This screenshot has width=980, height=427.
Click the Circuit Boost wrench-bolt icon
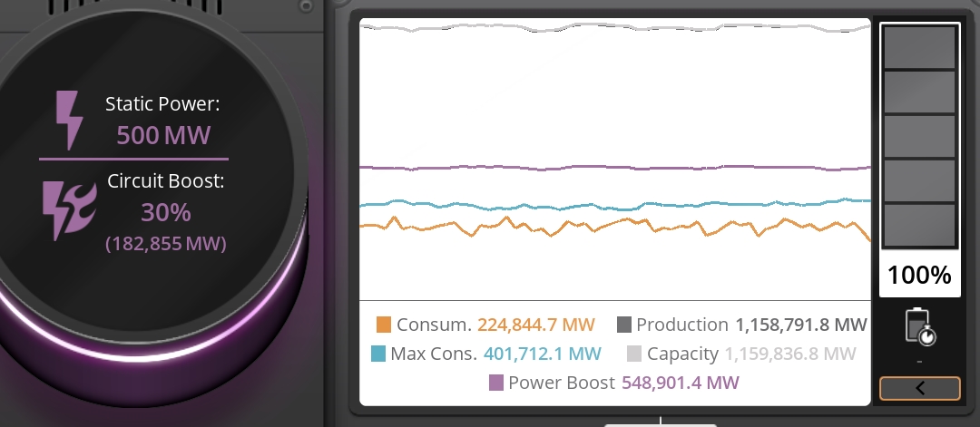(x=69, y=211)
